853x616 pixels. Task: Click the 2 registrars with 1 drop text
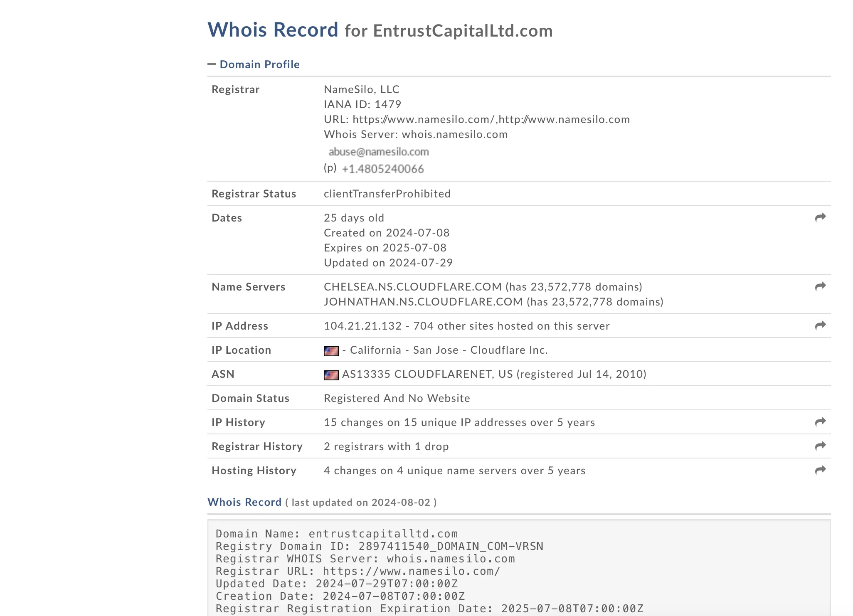pos(386,446)
